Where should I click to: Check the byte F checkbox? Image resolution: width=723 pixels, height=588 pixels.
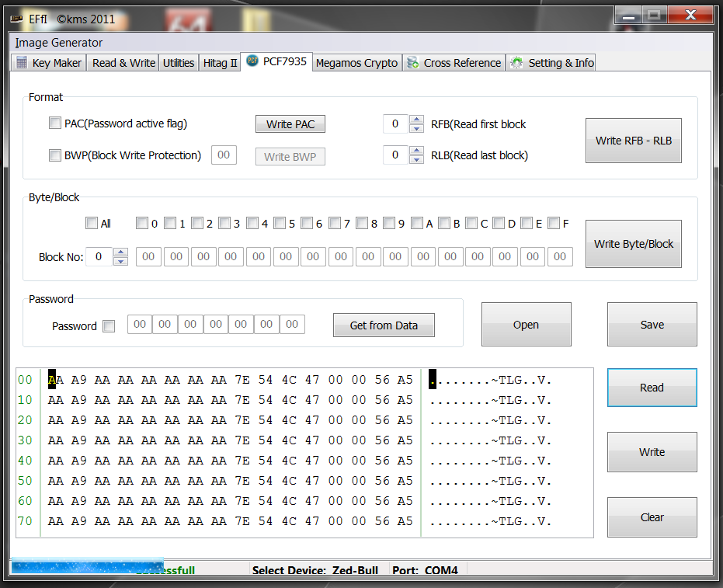(554, 223)
